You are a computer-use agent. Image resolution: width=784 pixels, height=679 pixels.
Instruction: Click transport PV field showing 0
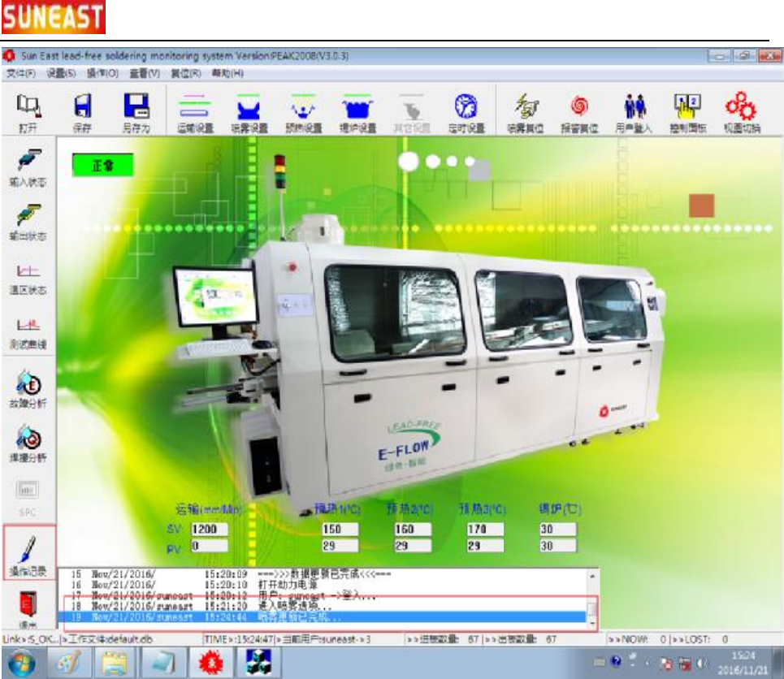click(x=210, y=546)
